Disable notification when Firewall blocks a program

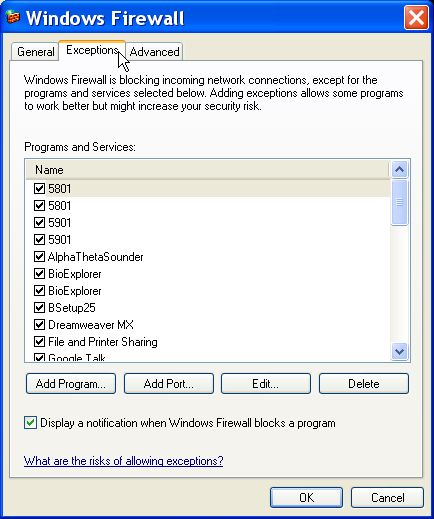[30, 423]
